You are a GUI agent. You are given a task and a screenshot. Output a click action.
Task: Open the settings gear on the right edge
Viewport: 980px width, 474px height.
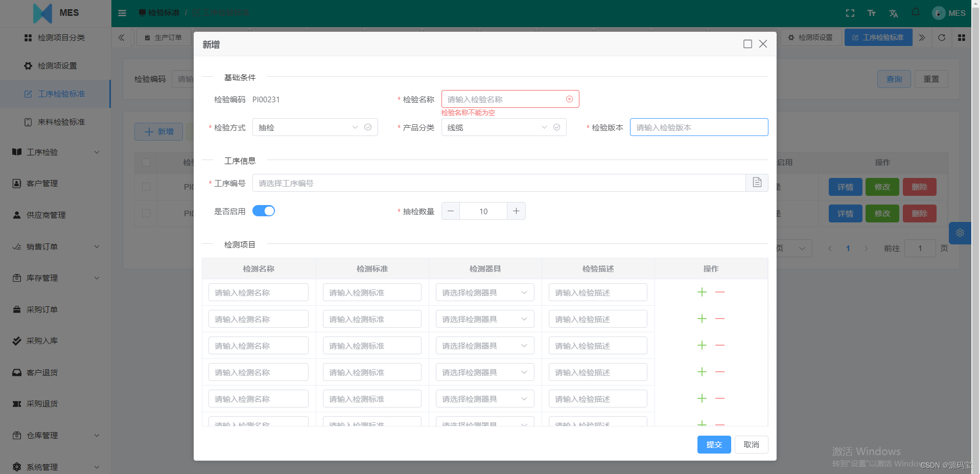pyautogui.click(x=960, y=233)
